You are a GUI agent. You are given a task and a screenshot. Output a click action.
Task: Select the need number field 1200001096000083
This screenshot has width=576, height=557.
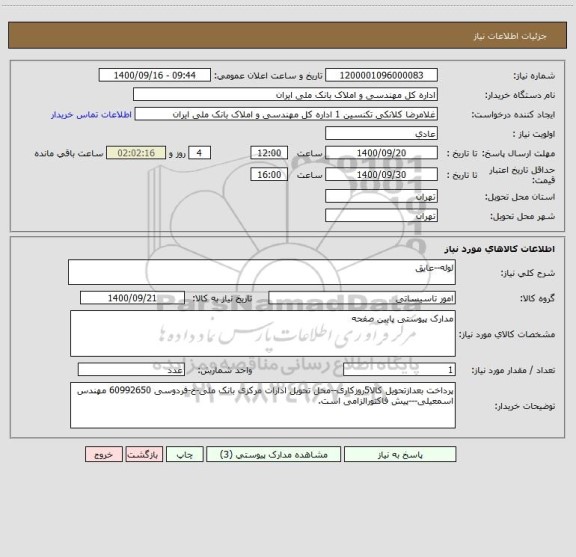pos(381,75)
